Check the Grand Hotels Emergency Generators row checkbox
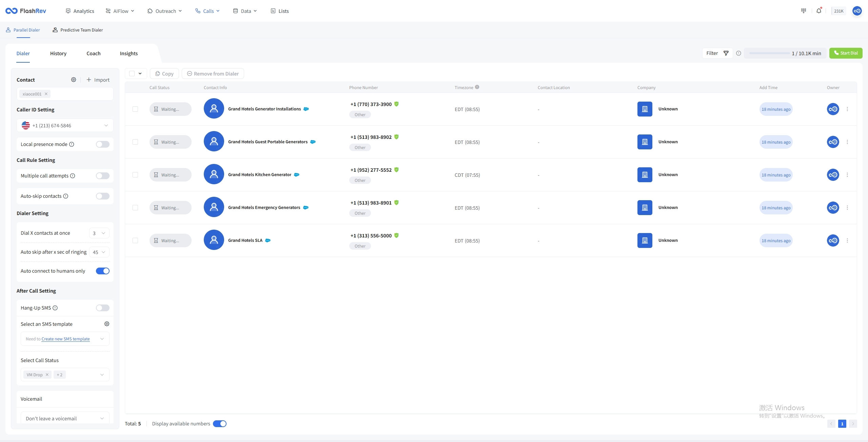Image resolution: width=868 pixels, height=442 pixels. click(x=135, y=208)
